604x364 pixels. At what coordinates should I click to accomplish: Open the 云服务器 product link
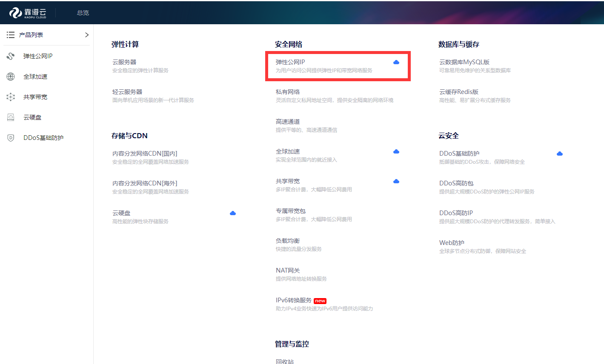(124, 62)
